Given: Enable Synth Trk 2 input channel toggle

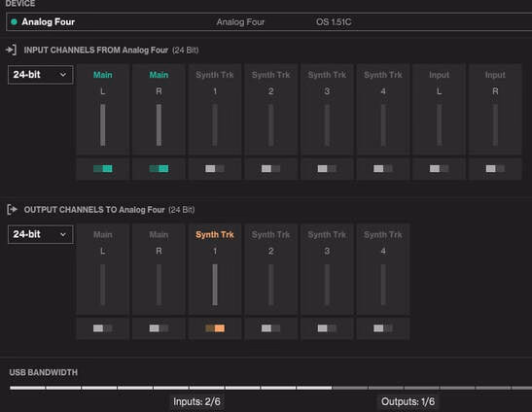Looking at the screenshot, I should [x=270, y=168].
